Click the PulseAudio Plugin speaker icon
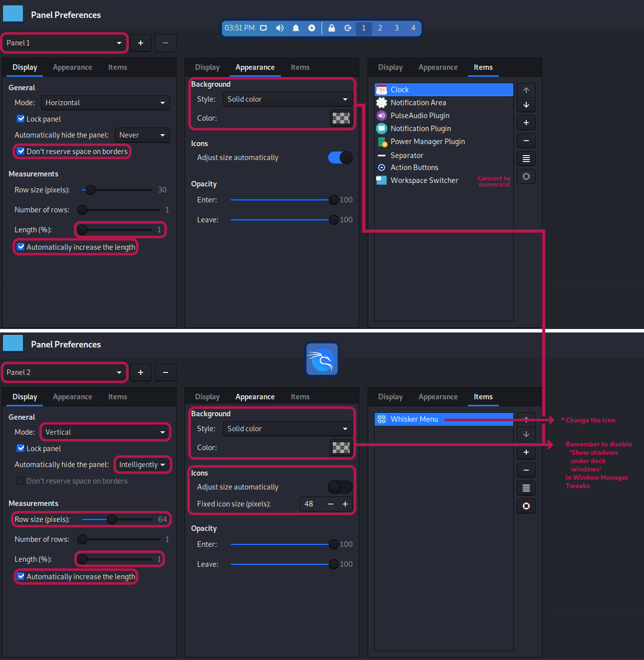The width and height of the screenshot is (644, 660). [x=382, y=115]
